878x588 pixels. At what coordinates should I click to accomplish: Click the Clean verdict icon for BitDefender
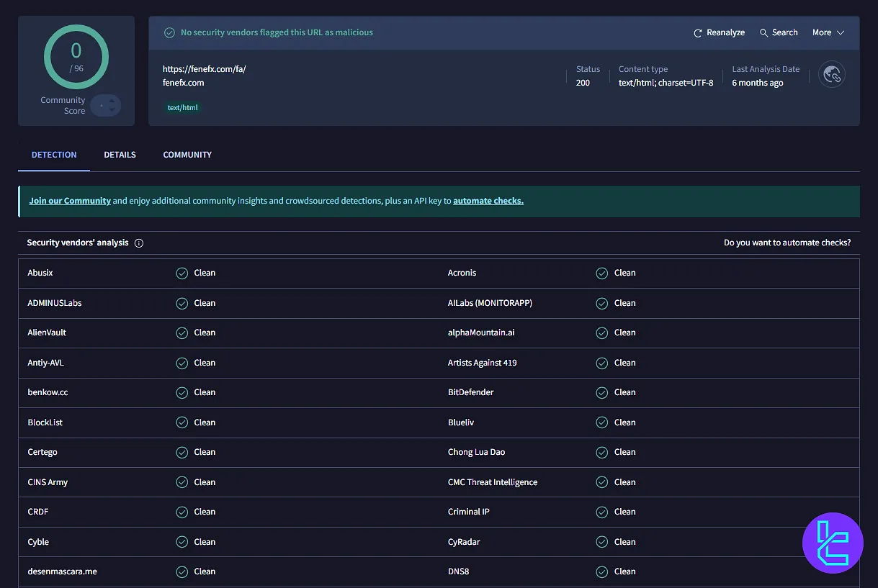tap(602, 392)
